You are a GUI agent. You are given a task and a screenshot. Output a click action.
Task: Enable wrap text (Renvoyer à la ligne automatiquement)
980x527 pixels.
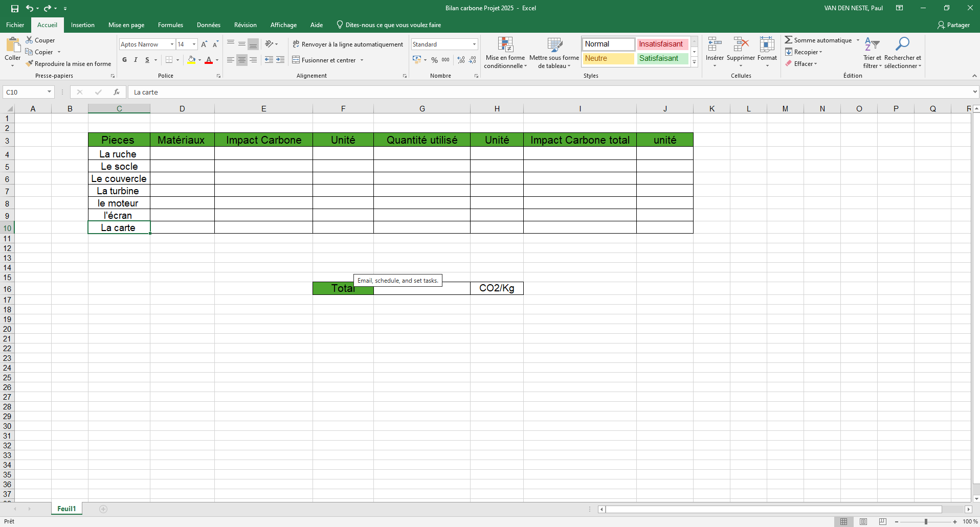pyautogui.click(x=348, y=44)
